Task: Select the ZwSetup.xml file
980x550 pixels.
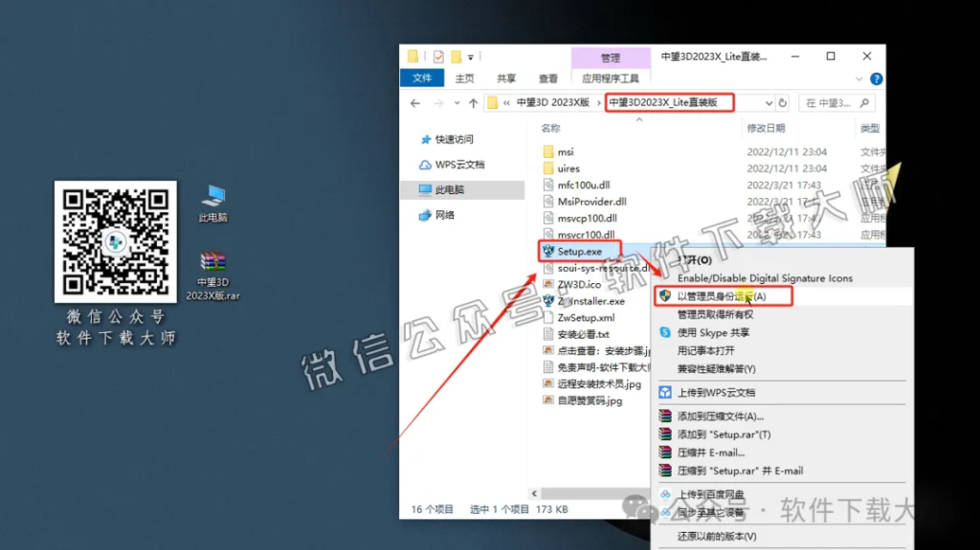Action: click(586, 318)
